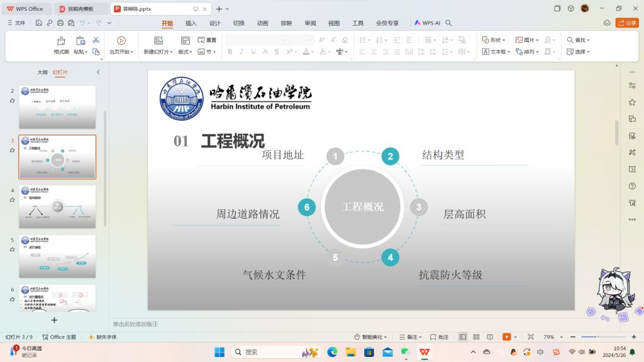The height and width of the screenshot is (362, 644).
Task: Switch to slide sorter view icon
Action: coord(476,337)
